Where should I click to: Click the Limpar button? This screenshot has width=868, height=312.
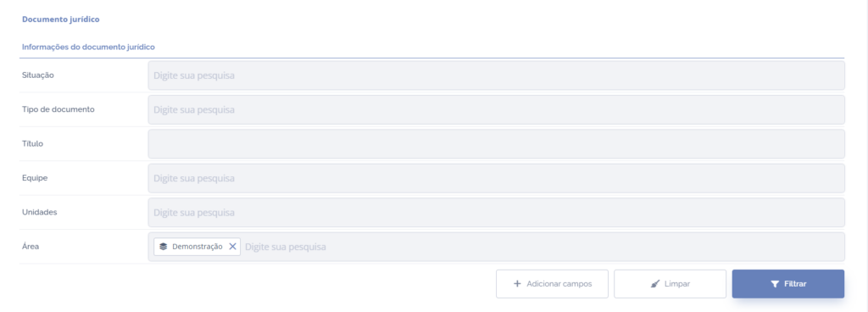[x=670, y=284]
